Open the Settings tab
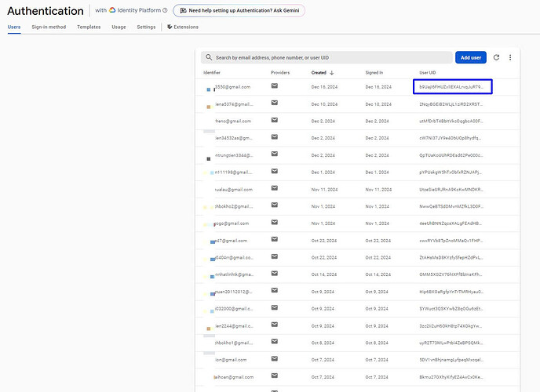 coord(146,27)
